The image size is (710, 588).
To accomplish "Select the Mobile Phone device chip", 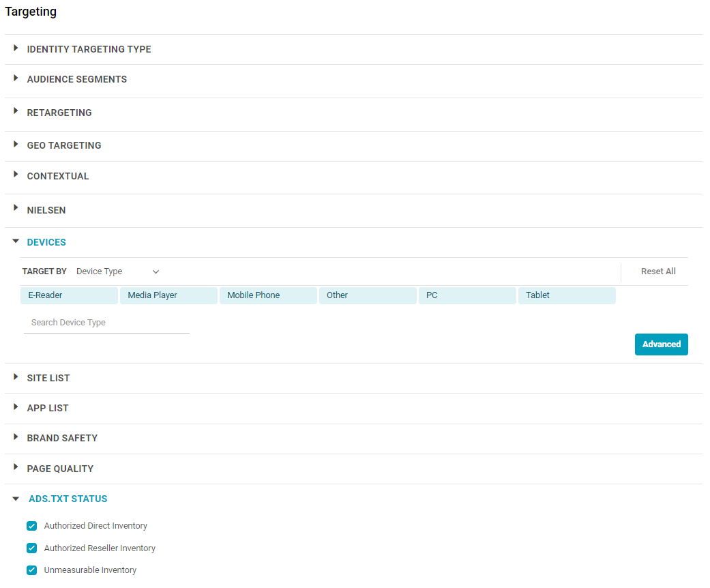I will coord(268,295).
